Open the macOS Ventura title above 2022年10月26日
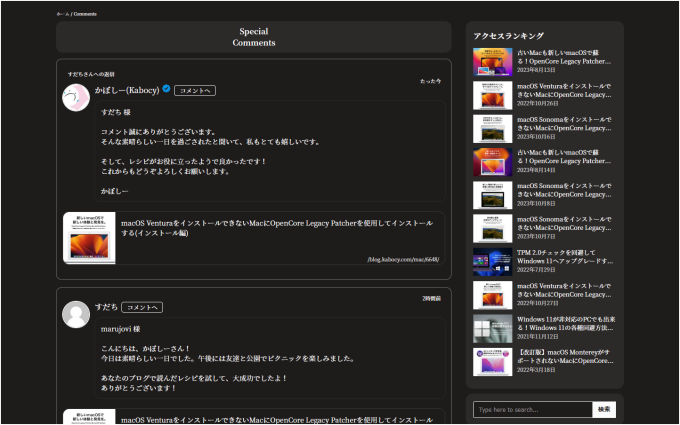This screenshot has height=425, width=680. (564, 90)
